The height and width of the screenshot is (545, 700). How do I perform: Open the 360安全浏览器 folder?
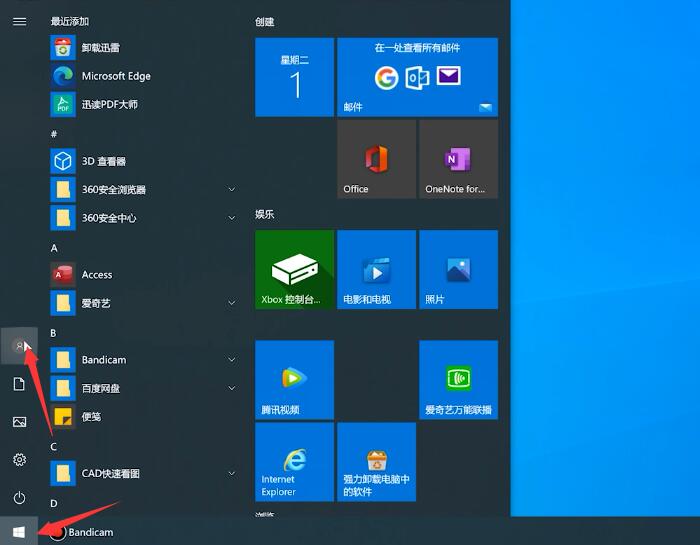pyautogui.click(x=143, y=190)
